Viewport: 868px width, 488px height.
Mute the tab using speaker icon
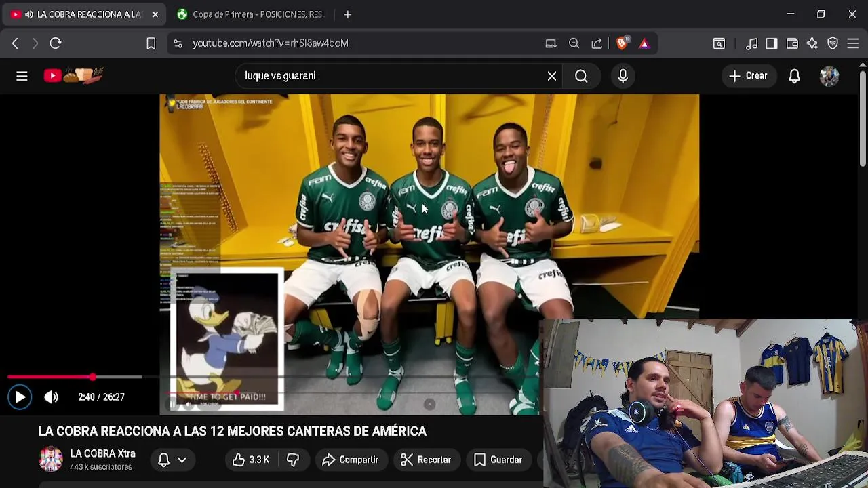coord(29,14)
